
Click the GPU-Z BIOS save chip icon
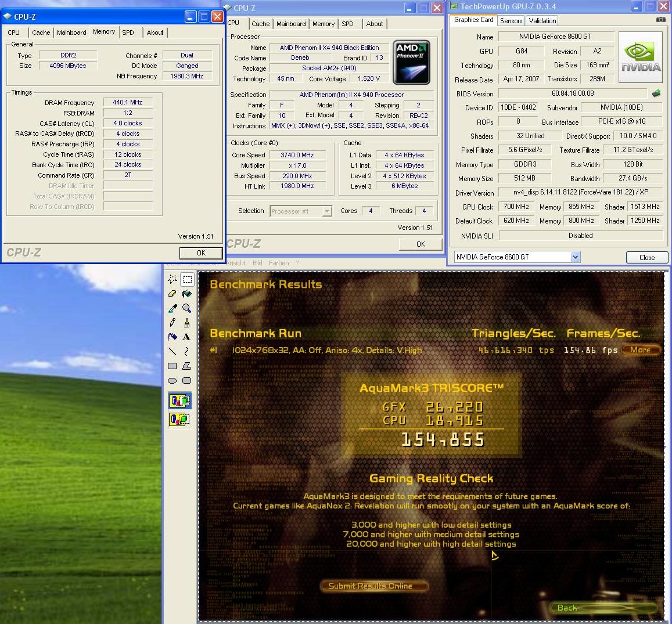(x=656, y=93)
